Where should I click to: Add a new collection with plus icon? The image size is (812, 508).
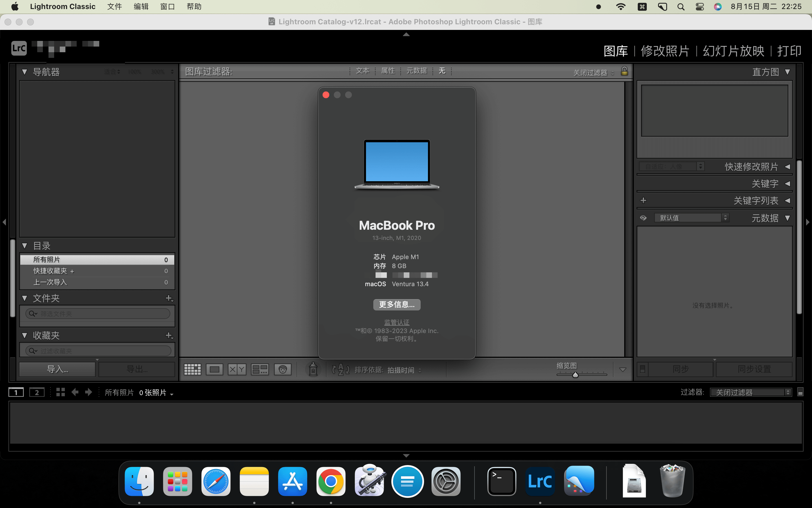point(169,336)
